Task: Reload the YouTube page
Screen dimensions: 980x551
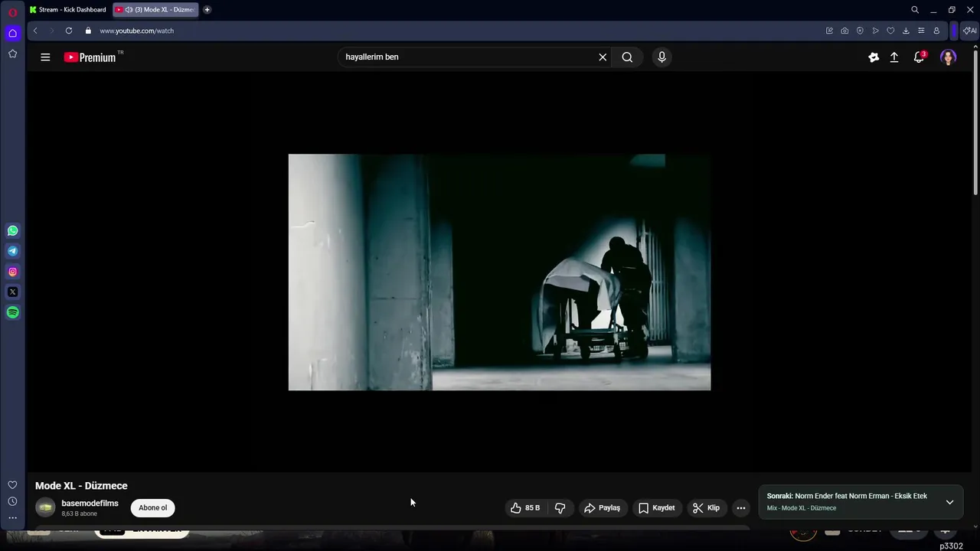Action: tap(69, 31)
